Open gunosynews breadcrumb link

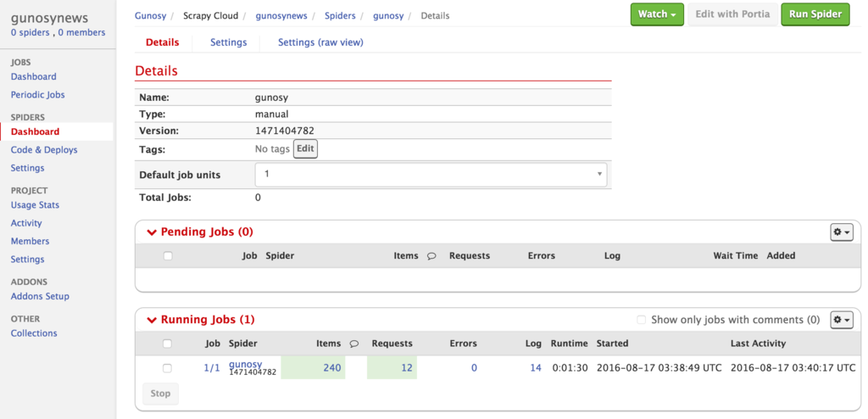click(281, 15)
